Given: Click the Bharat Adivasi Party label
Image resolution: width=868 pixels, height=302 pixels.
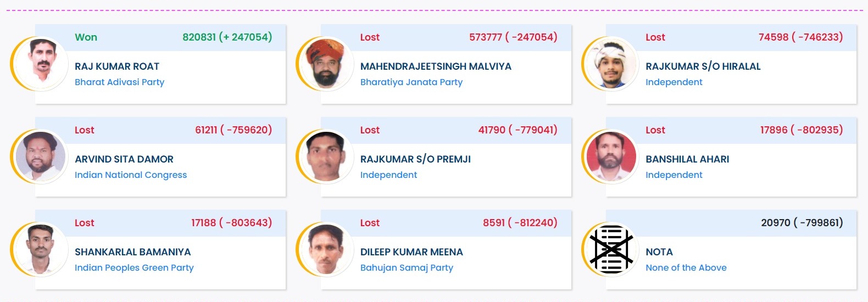Looking at the screenshot, I should coord(119,82).
